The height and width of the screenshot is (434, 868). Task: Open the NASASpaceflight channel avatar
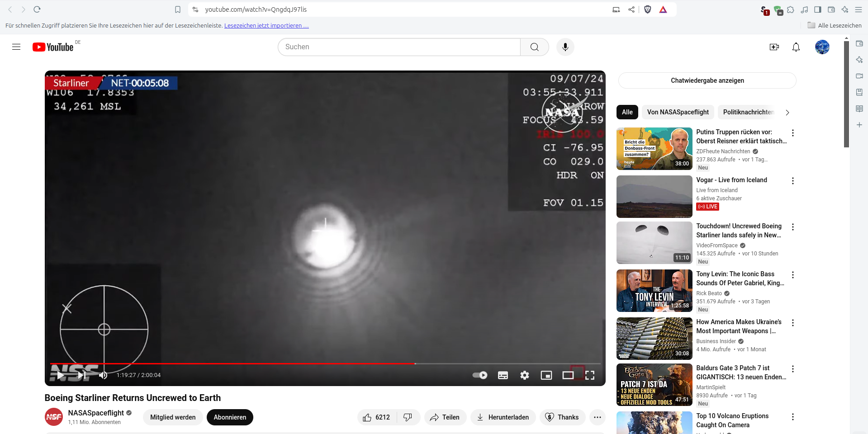tap(54, 417)
